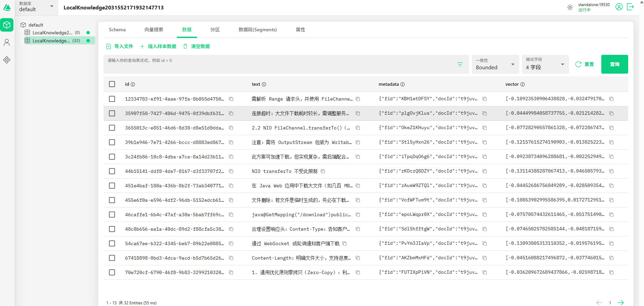Select the collections cube icon in the sidebar
The width and height of the screenshot is (644, 306).
tap(7, 25)
